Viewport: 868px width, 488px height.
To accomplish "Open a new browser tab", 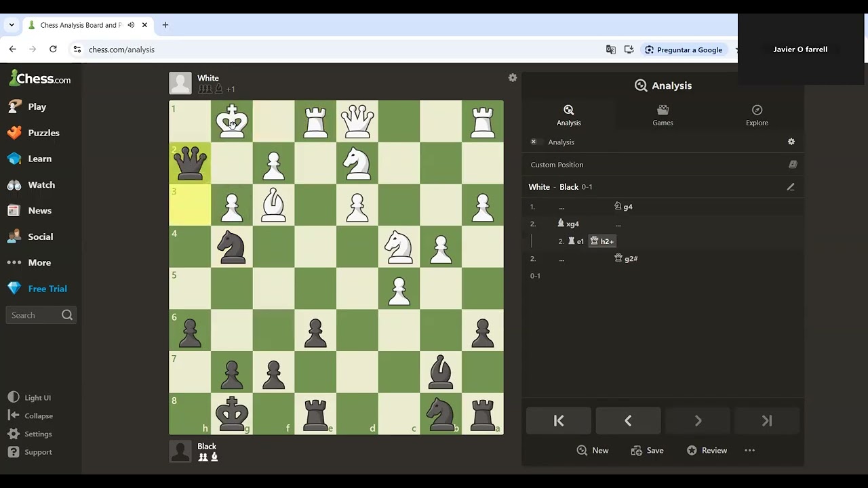I will click(x=165, y=25).
